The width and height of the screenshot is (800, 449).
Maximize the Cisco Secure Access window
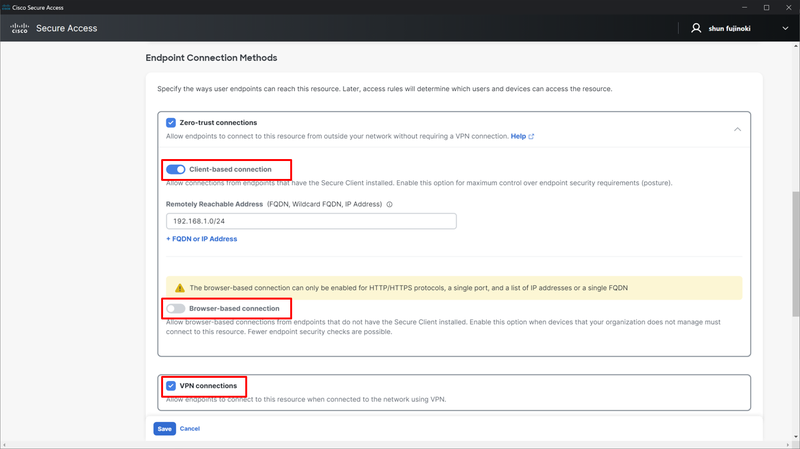click(766, 7)
